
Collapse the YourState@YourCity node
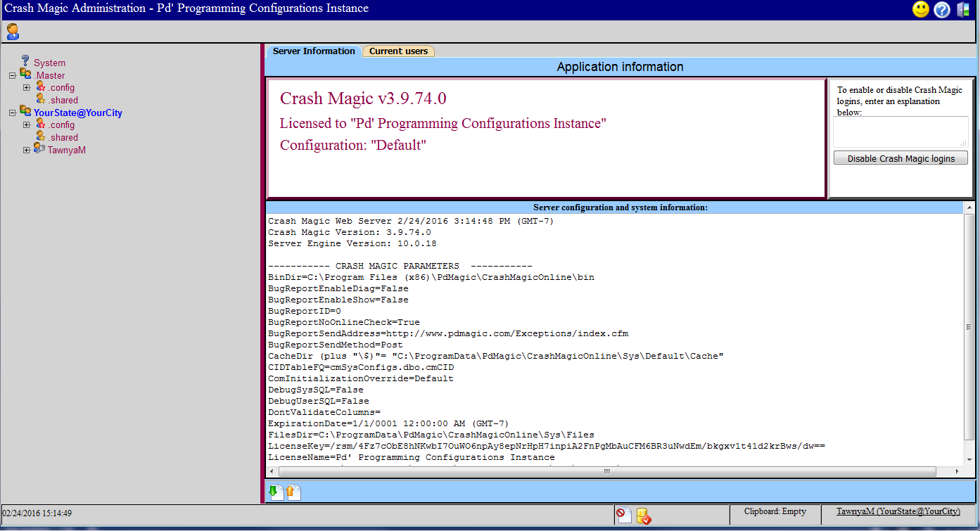(x=12, y=113)
